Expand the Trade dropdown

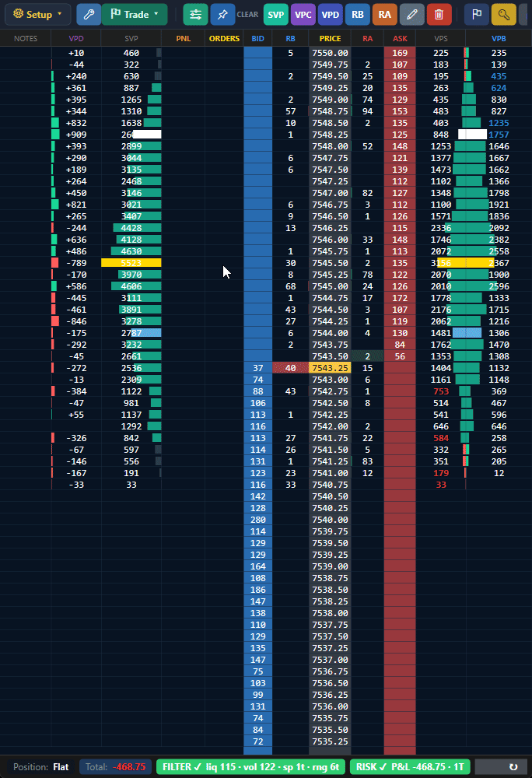(135, 14)
